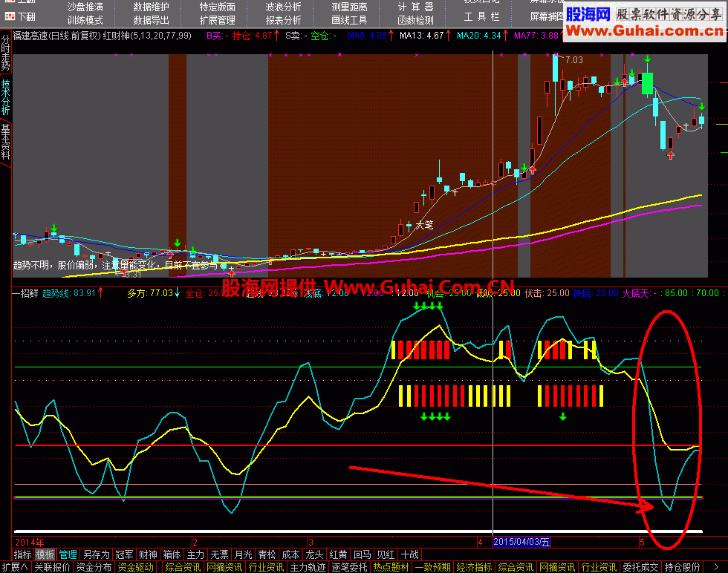Select the 十战 indicator template
Image resolution: width=728 pixels, height=573 pixels.
tap(409, 554)
